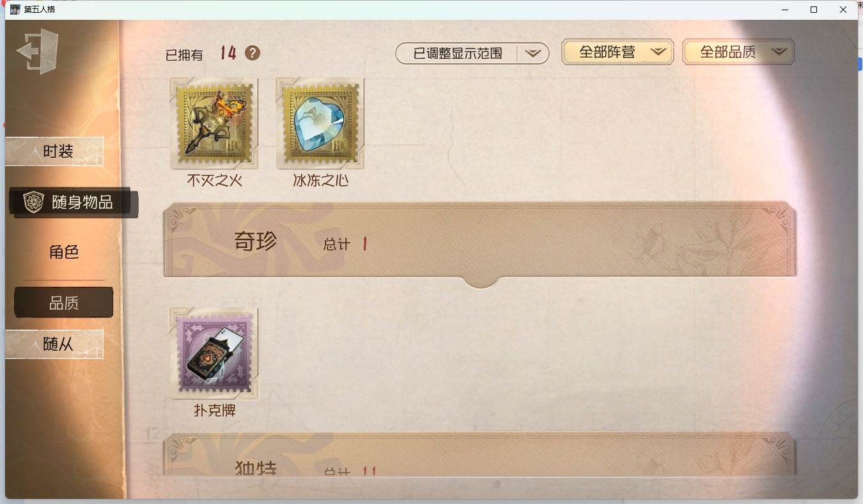Open the question mark help icon
This screenshot has width=863, height=504.
pos(253,53)
